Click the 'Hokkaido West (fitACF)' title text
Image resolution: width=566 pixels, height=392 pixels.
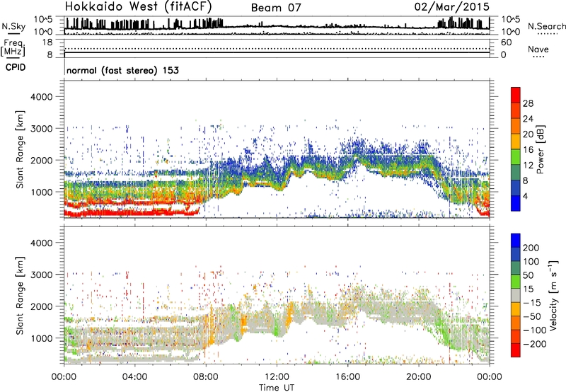(x=138, y=6)
